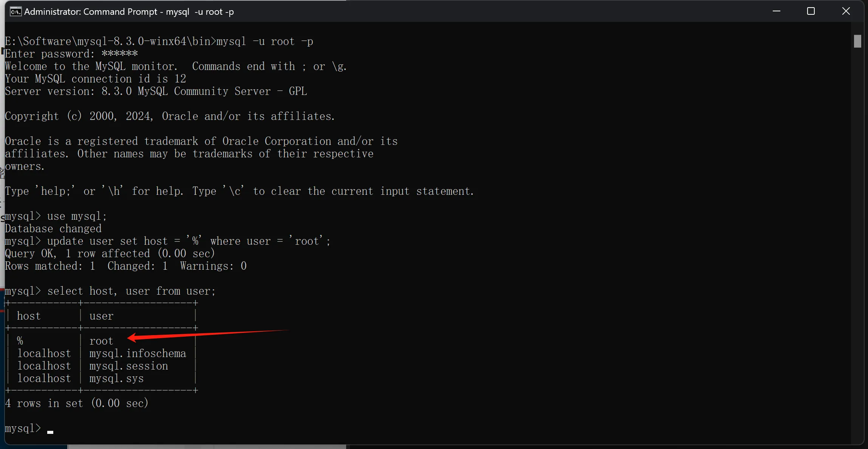Click the 'user' column header
The image size is (868, 449).
[x=101, y=316]
